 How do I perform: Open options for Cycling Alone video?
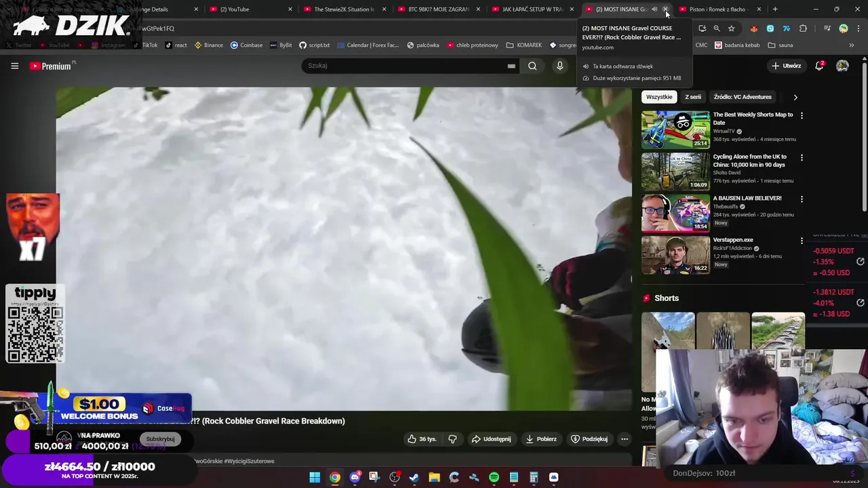pos(802,158)
